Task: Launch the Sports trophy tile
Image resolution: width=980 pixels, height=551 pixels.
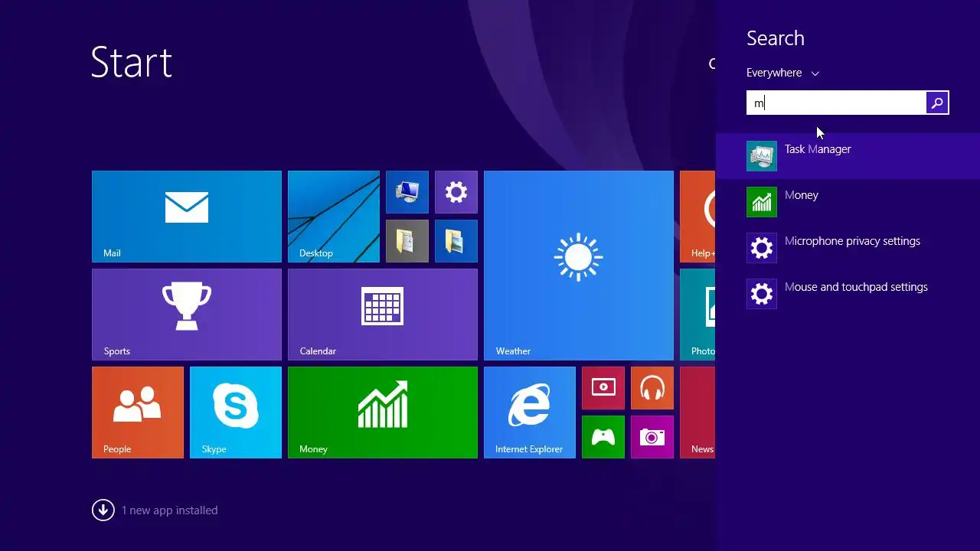Action: pos(187,315)
